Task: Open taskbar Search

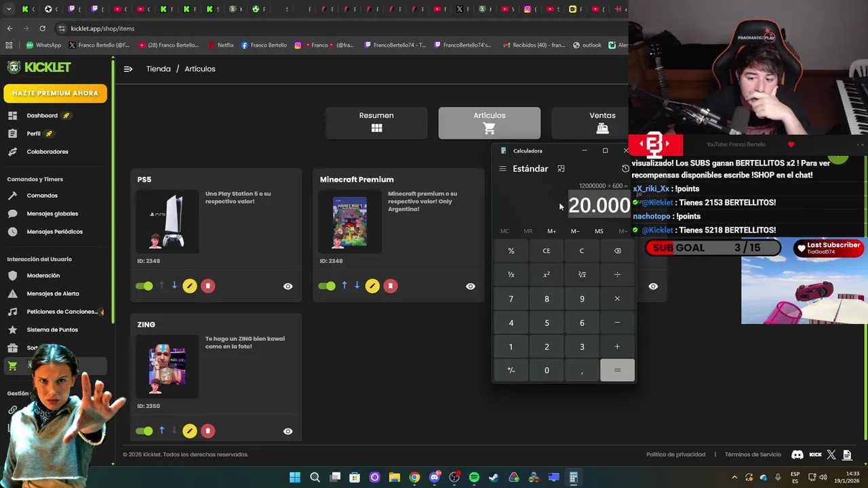Action: pyautogui.click(x=315, y=477)
